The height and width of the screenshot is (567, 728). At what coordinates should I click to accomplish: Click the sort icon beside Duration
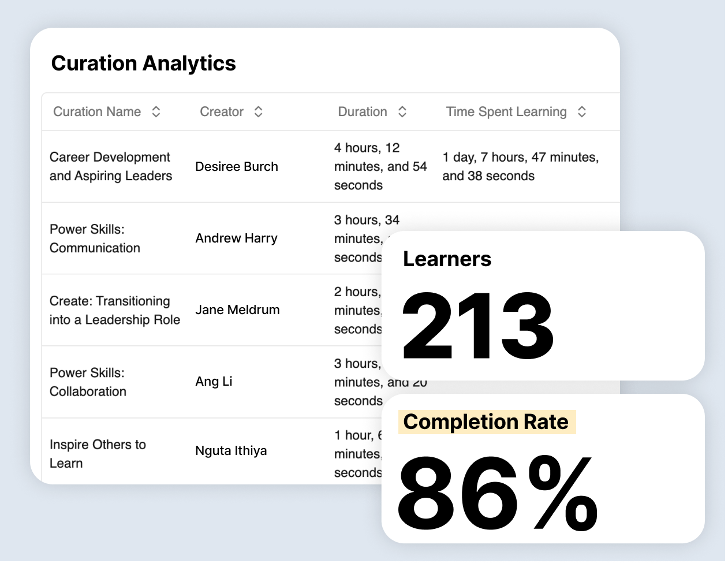pos(402,111)
